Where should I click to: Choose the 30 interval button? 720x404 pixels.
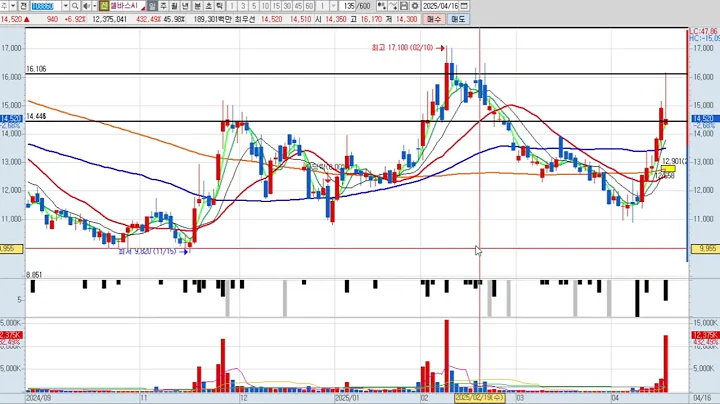point(287,6)
